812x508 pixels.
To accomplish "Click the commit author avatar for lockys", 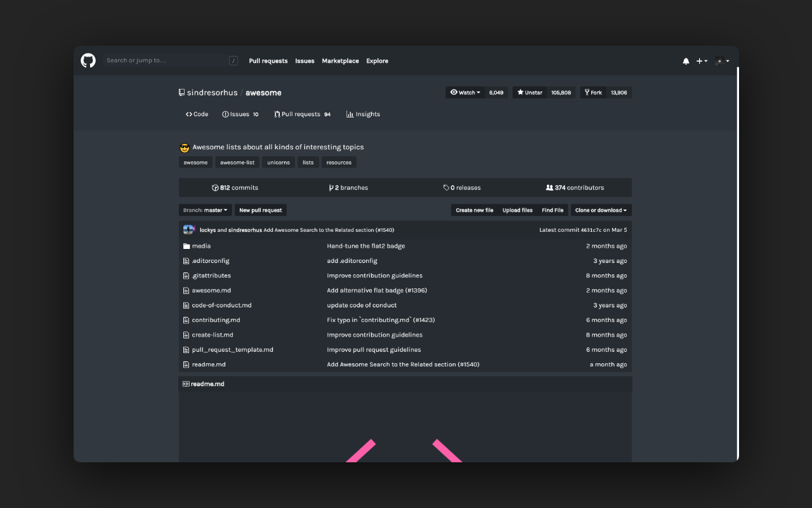I will pos(188,230).
